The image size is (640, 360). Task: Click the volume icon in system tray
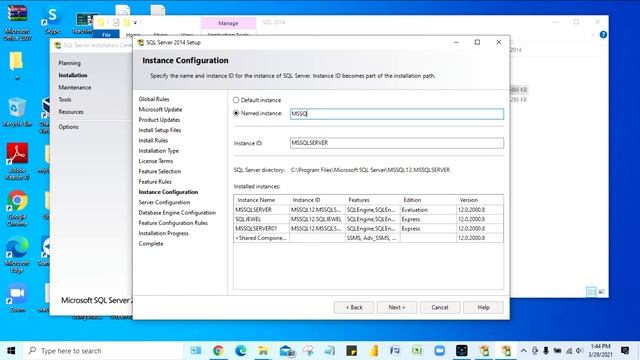pyautogui.click(x=579, y=351)
